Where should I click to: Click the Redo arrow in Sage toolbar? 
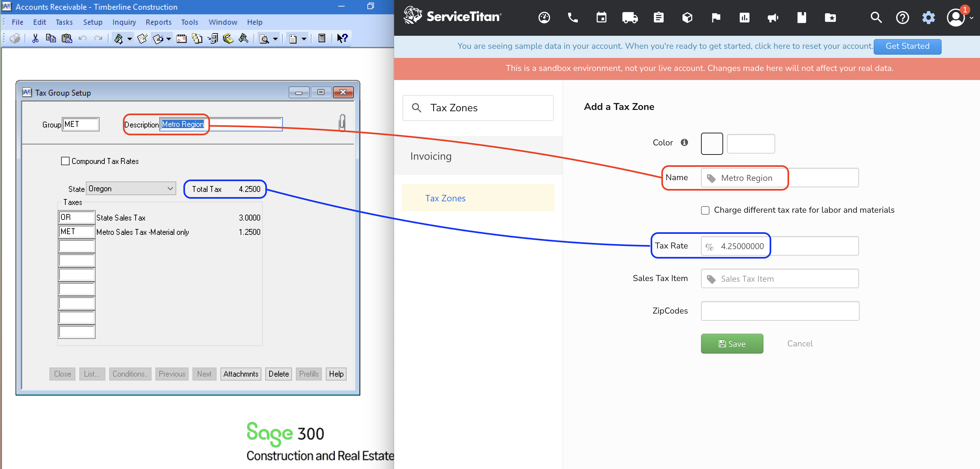tap(98, 38)
